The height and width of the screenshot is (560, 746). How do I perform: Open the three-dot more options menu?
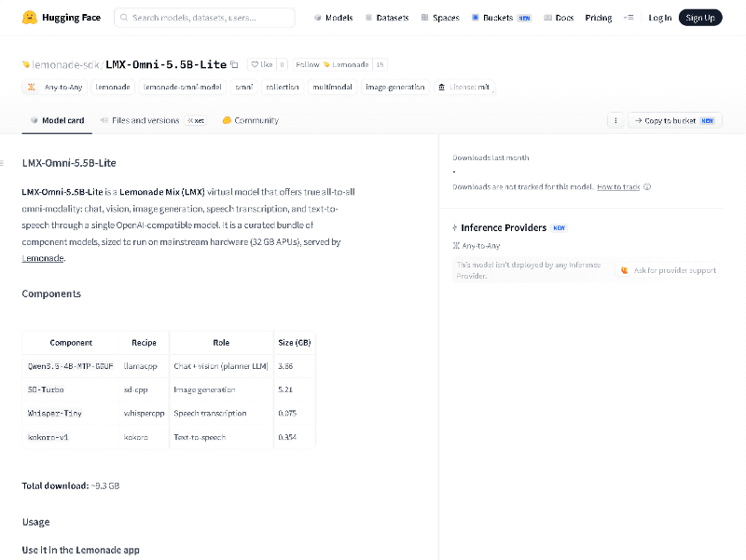click(615, 120)
